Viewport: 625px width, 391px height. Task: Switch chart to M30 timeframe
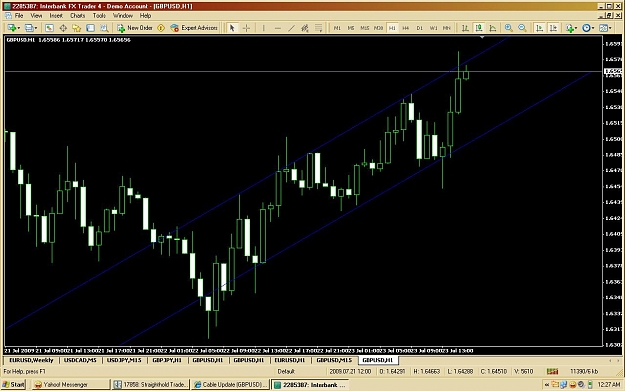[x=378, y=28]
